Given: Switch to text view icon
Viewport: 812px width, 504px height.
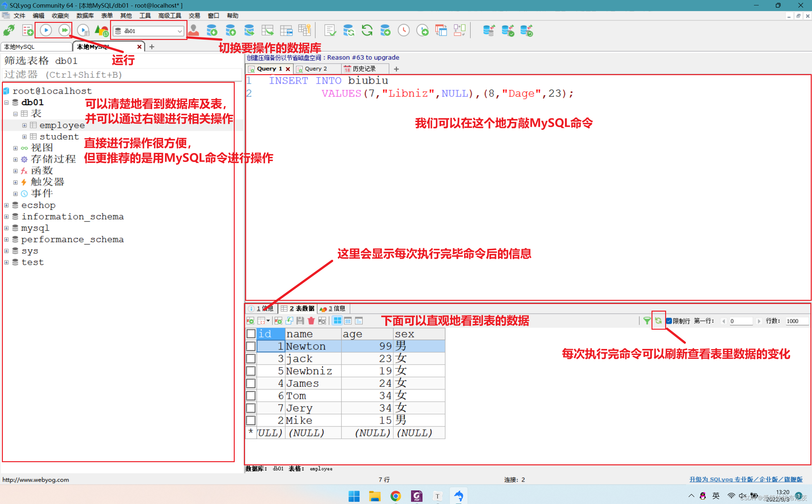Looking at the screenshot, I should 359,321.
